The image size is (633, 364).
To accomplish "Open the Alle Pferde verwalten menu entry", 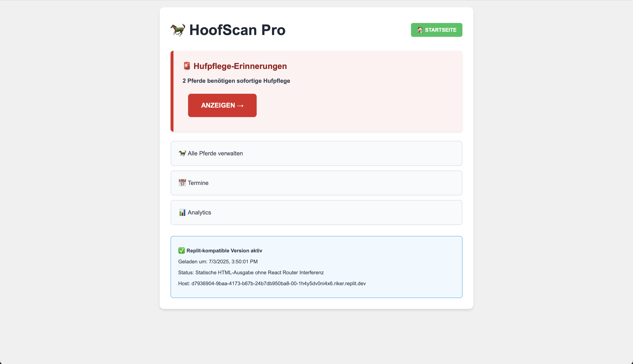I will pyautogui.click(x=316, y=153).
